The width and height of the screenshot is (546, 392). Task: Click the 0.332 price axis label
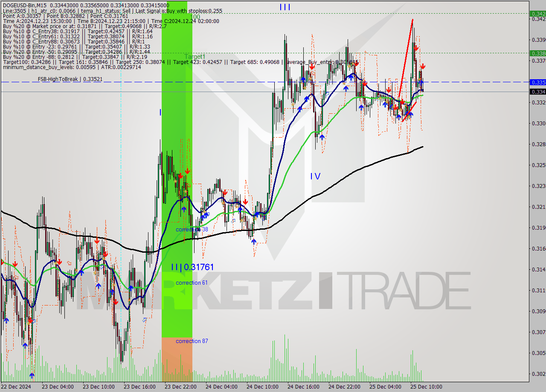538,102
